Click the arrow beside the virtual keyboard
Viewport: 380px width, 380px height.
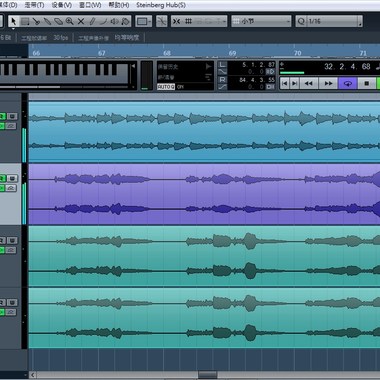(133, 66)
